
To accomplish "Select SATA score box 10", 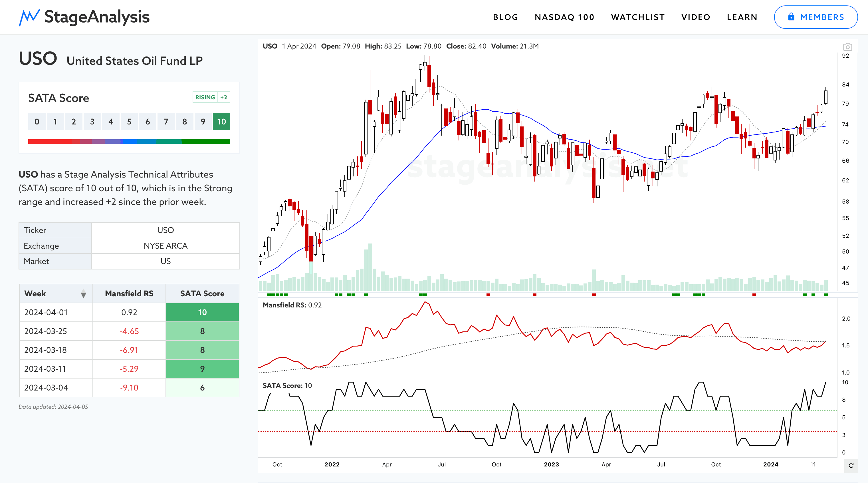I will [x=221, y=122].
